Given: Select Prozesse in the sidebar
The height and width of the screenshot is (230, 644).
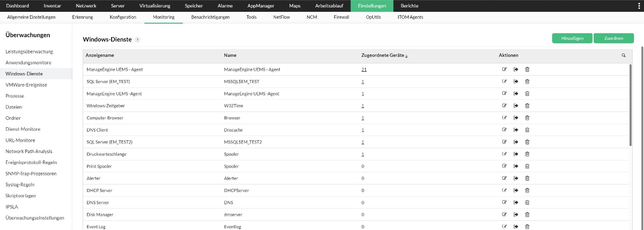Looking at the screenshot, I should (x=15, y=96).
